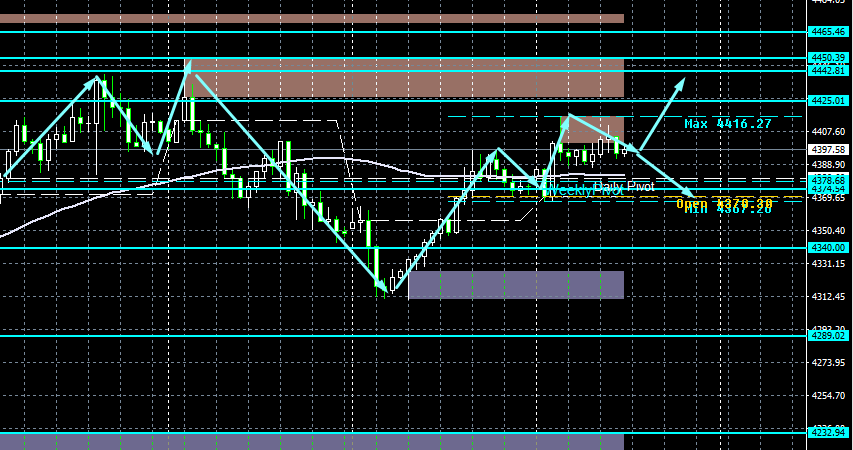Image resolution: width=853 pixels, height=450 pixels.
Task: Select the large brown supply zone below 4450.39
Action: (406, 78)
